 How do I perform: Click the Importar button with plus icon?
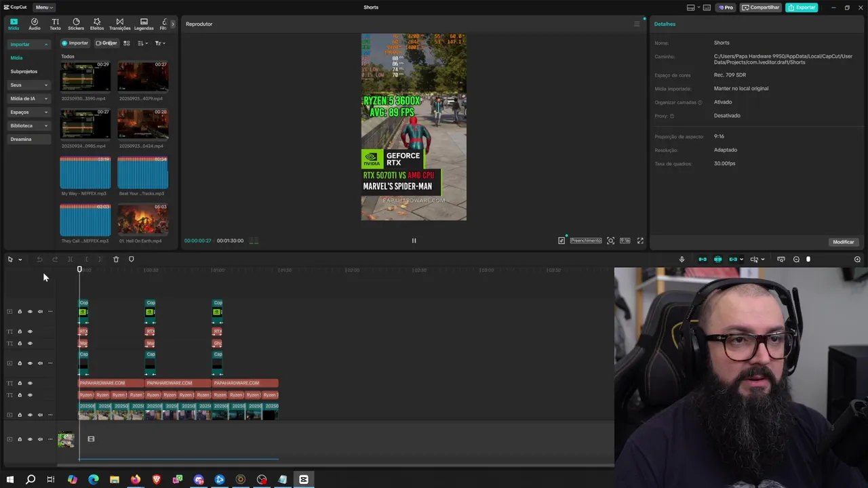pyautogui.click(x=75, y=43)
